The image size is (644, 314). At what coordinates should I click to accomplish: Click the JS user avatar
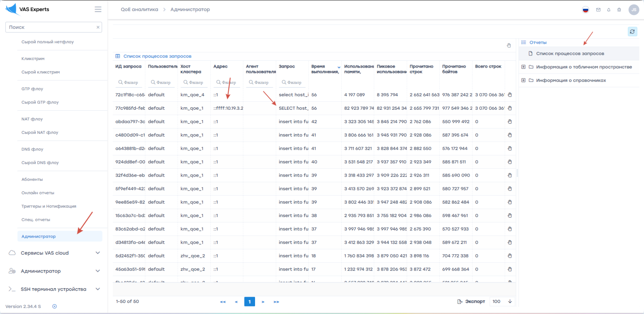pos(634,10)
